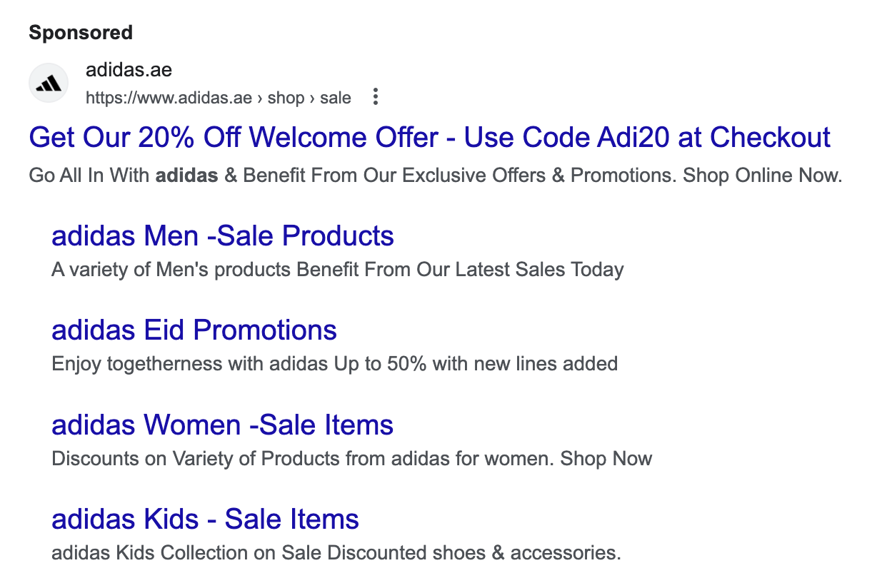This screenshot has width=877, height=588.
Task: Select the 'sale' breadcrumb segment
Action: point(335,98)
